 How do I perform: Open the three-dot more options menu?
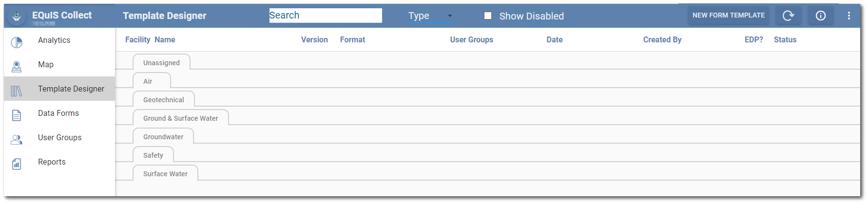tap(849, 16)
